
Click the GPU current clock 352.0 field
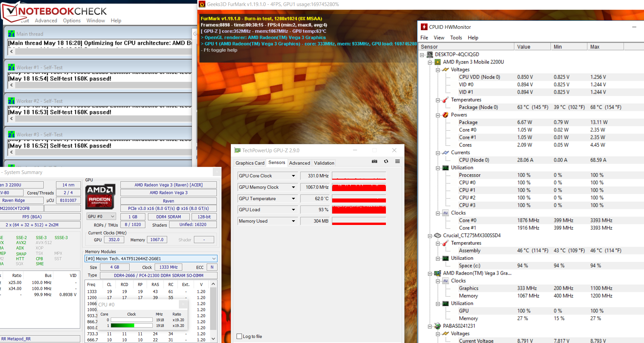(x=114, y=239)
